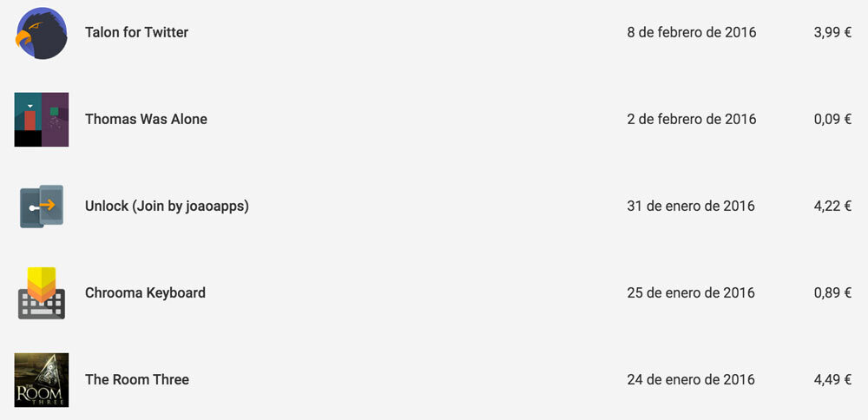Click the 4,49 € Room Three price
This screenshot has width=868, height=420.
(832, 380)
